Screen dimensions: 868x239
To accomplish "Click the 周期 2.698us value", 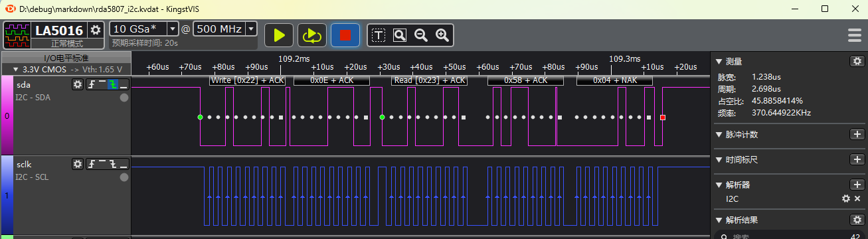I will tap(766, 89).
